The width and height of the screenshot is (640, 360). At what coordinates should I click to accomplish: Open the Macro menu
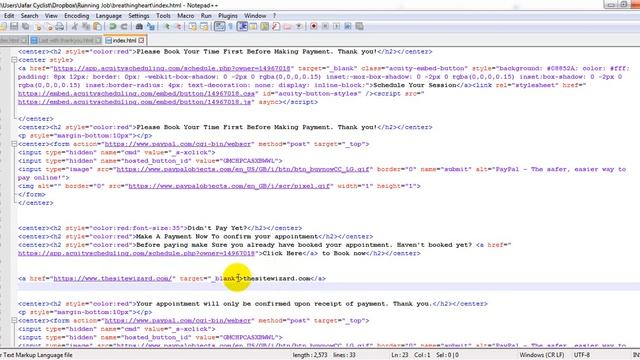click(x=186, y=16)
